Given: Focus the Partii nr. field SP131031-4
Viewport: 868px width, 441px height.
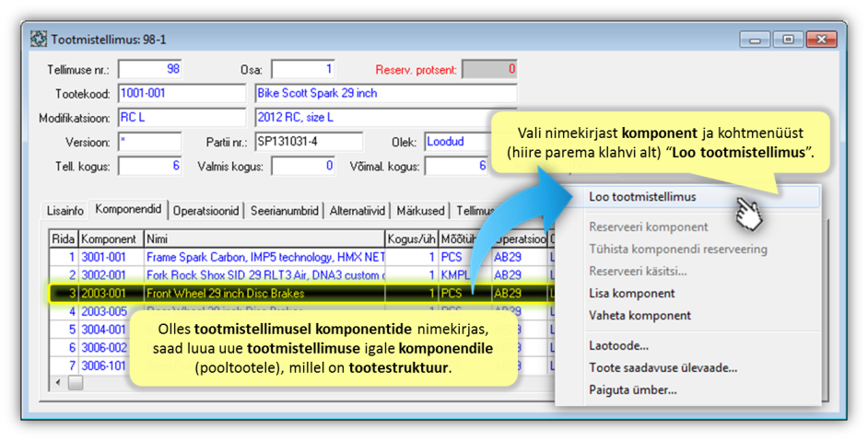Looking at the screenshot, I should pos(309,143).
